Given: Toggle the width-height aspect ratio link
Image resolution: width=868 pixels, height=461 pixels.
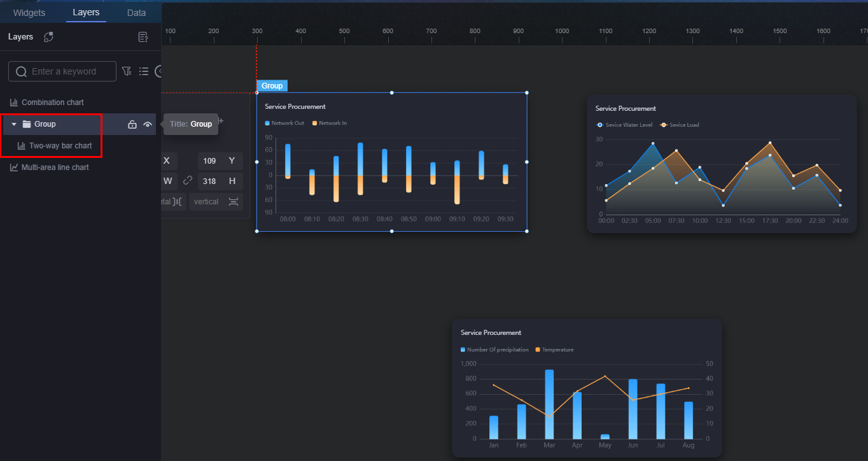Looking at the screenshot, I should tap(188, 181).
